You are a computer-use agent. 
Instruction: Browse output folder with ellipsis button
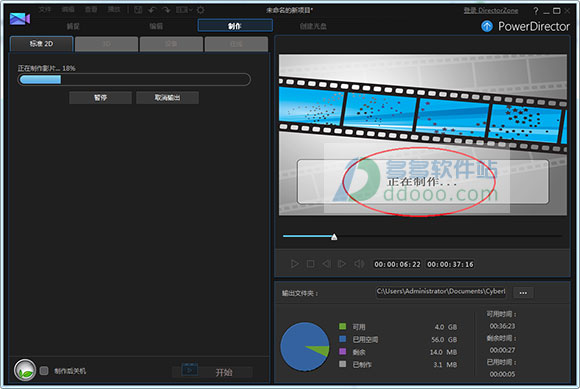click(x=523, y=293)
